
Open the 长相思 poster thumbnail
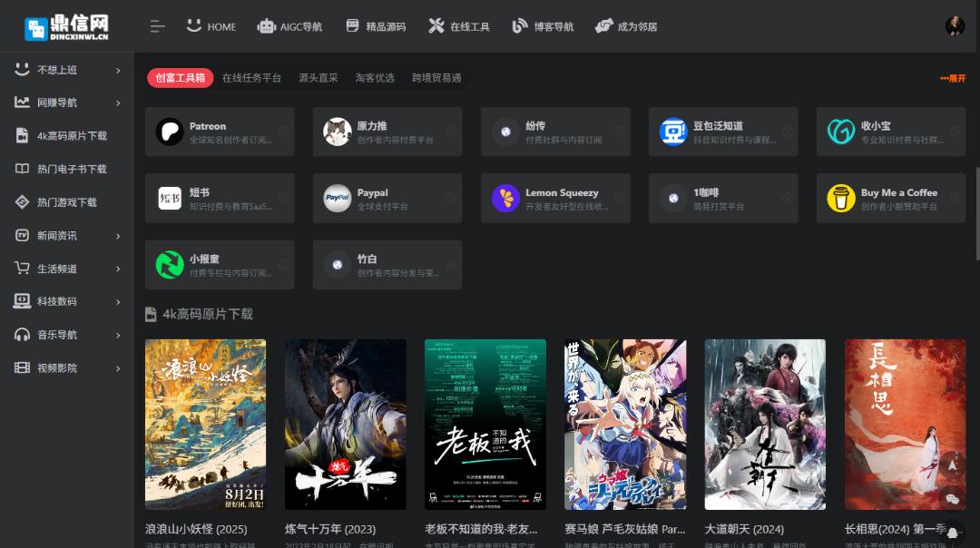click(x=905, y=424)
